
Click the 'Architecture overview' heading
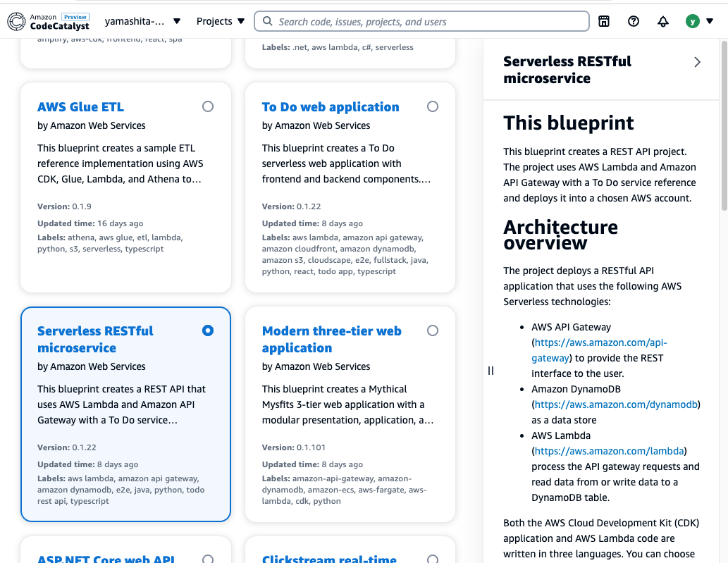[x=560, y=235]
